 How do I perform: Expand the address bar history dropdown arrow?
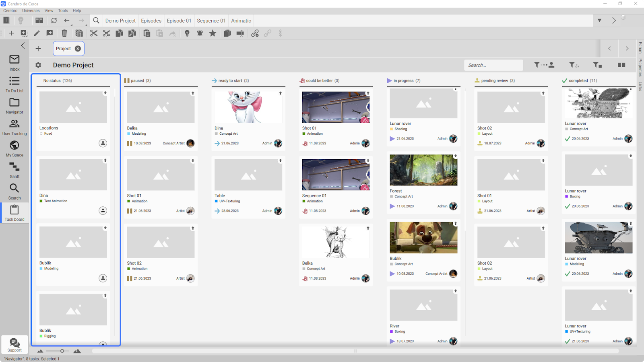(599, 21)
